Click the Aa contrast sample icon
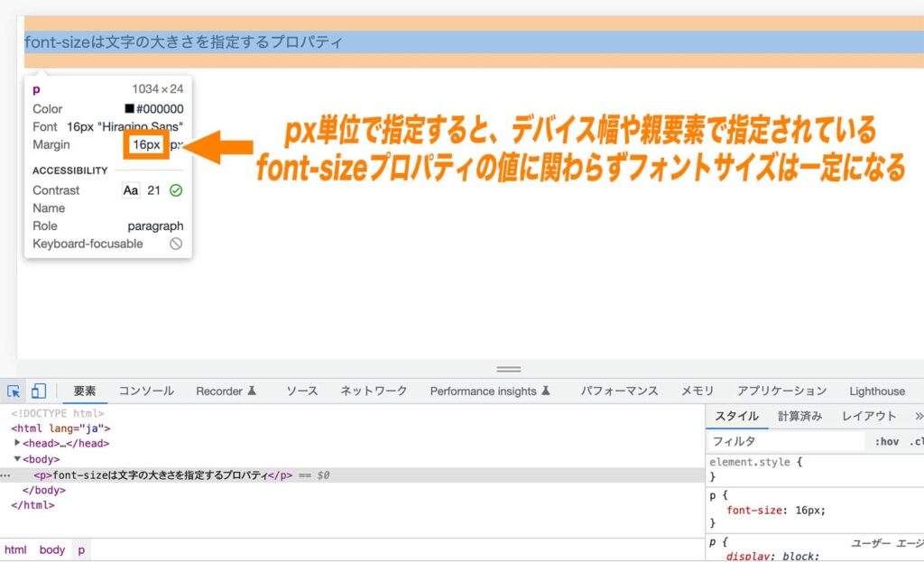This screenshot has width=924, height=562. point(131,190)
